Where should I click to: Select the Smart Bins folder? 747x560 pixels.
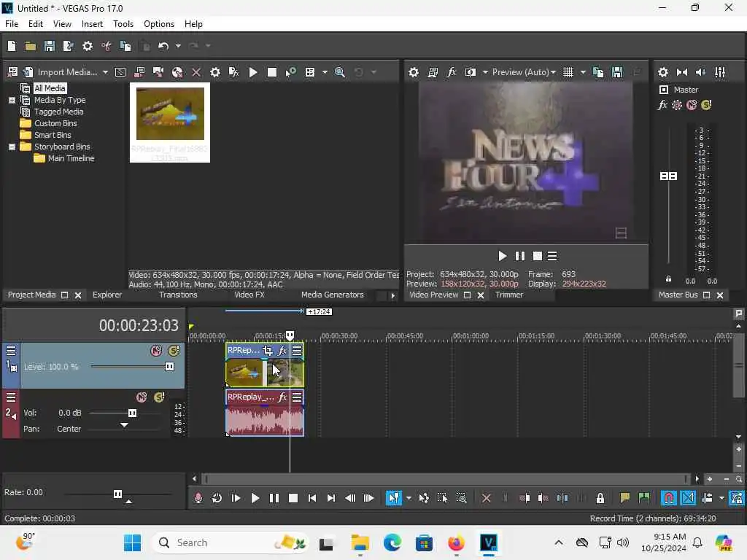(x=53, y=135)
